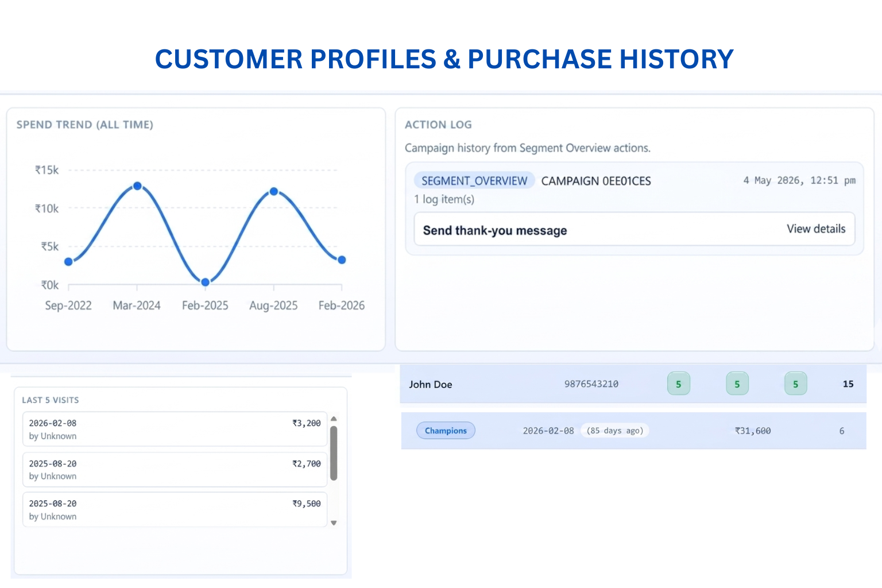Click the John Doe customer name
The image size is (882, 588).
pos(431,385)
